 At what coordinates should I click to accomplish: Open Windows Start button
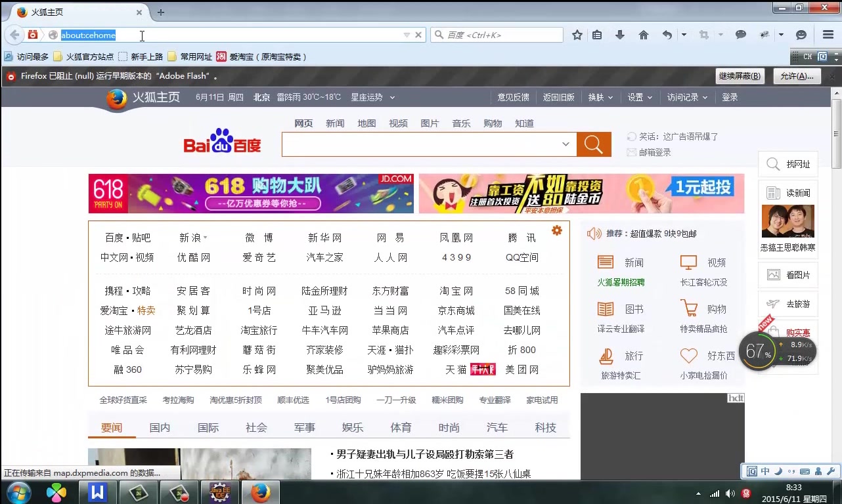(17, 492)
